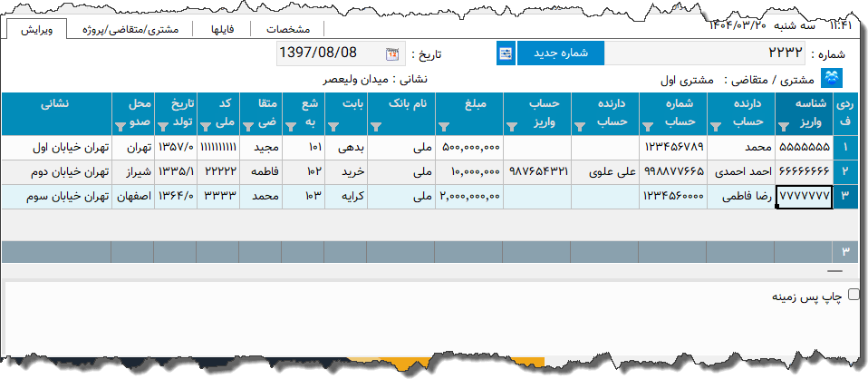This screenshot has height=379, width=868.
Task: Click date field 1397/08/08
Action: point(341,53)
